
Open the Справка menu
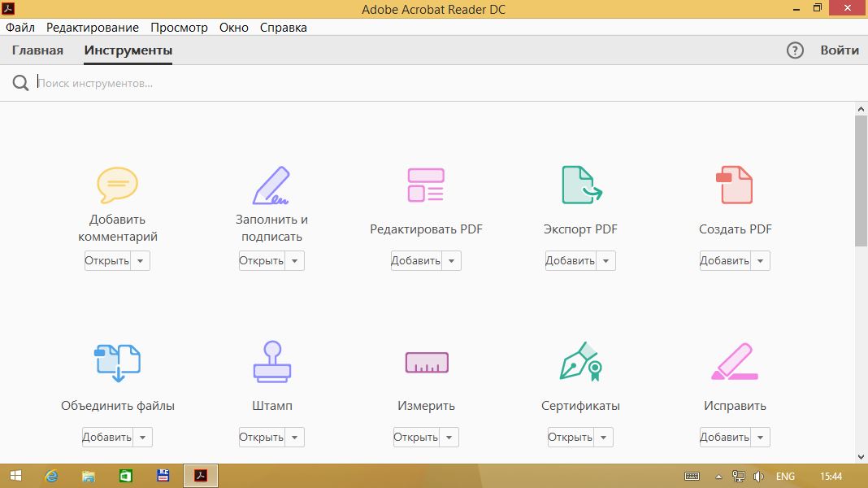pyautogui.click(x=284, y=28)
